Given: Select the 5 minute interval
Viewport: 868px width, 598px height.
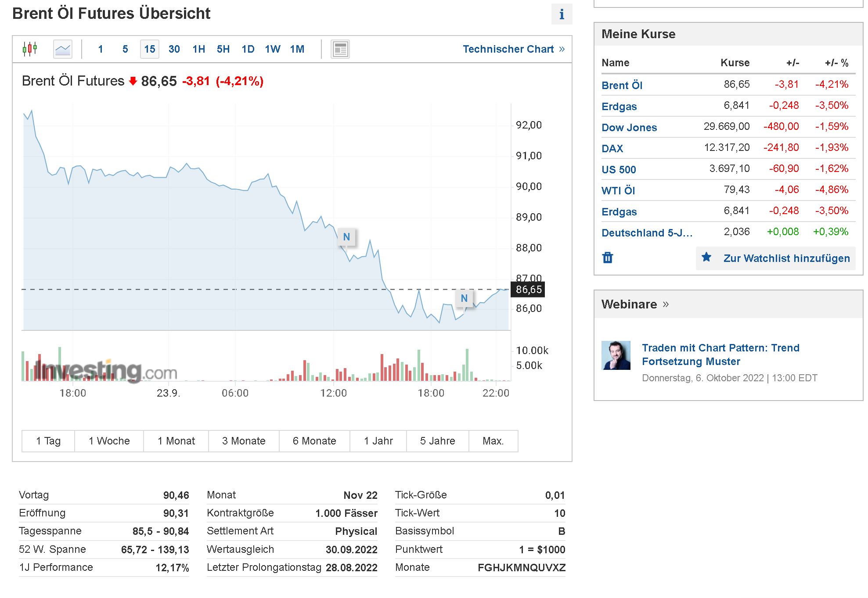Looking at the screenshot, I should coord(125,49).
